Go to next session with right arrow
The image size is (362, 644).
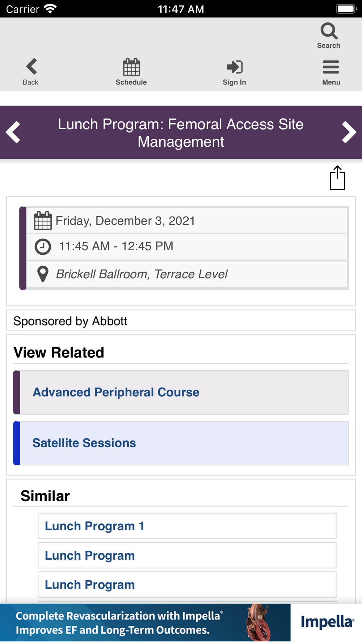[x=349, y=133]
